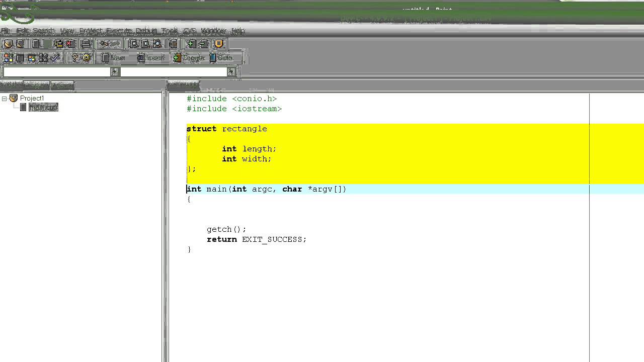Open the Help menu
The height and width of the screenshot is (362, 644).
click(x=238, y=31)
